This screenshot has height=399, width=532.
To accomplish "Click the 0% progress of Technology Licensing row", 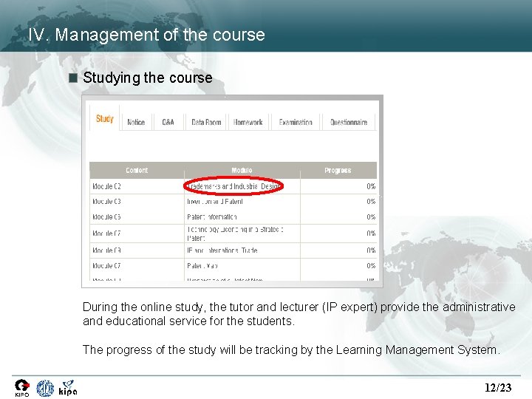I will click(x=371, y=233).
